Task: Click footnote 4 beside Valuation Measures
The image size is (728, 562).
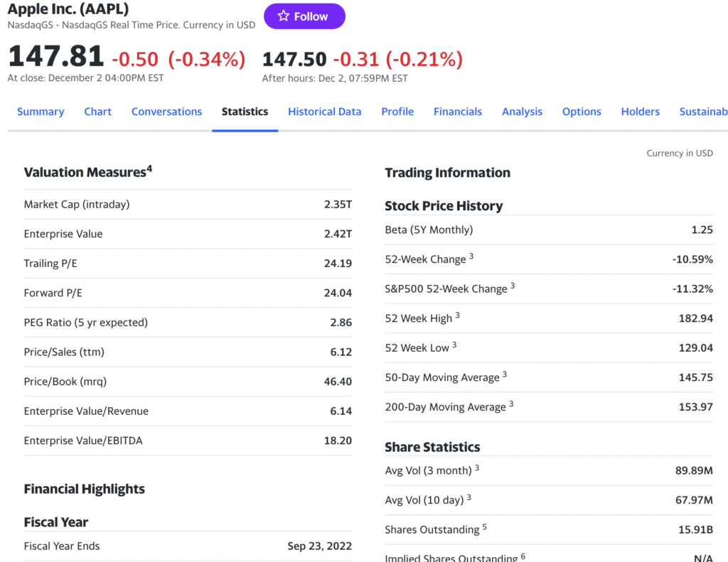Action: [x=149, y=169]
